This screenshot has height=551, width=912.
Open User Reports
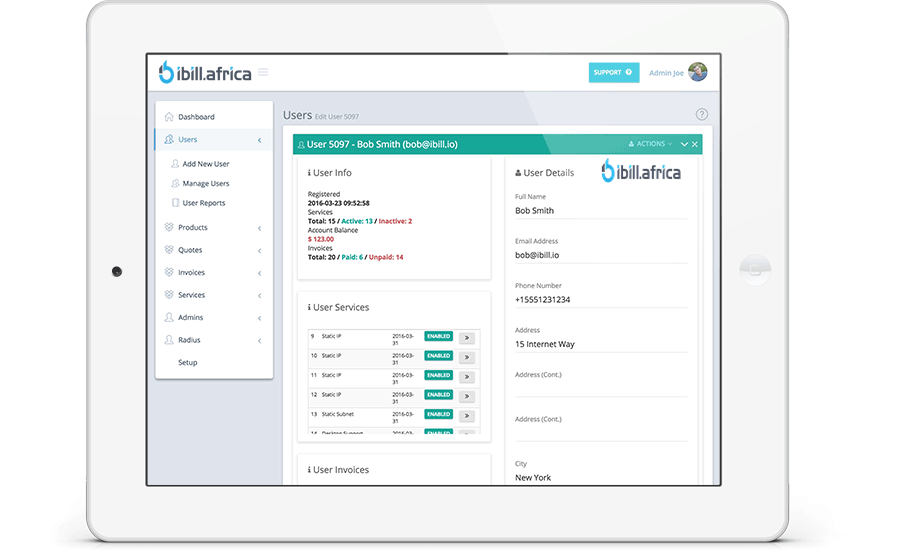tap(204, 203)
